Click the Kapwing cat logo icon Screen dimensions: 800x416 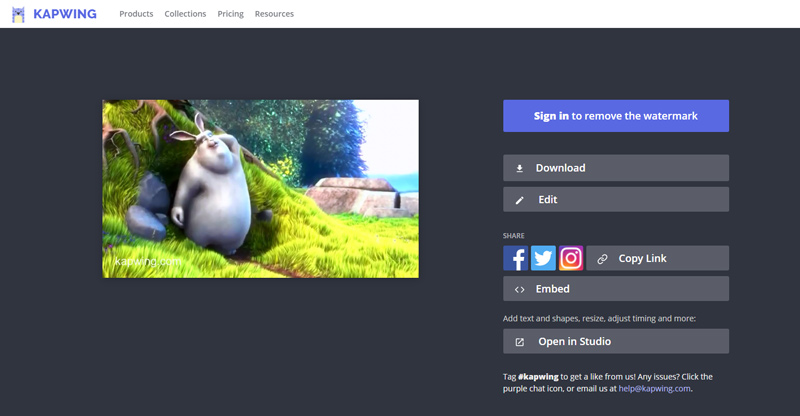[19, 14]
